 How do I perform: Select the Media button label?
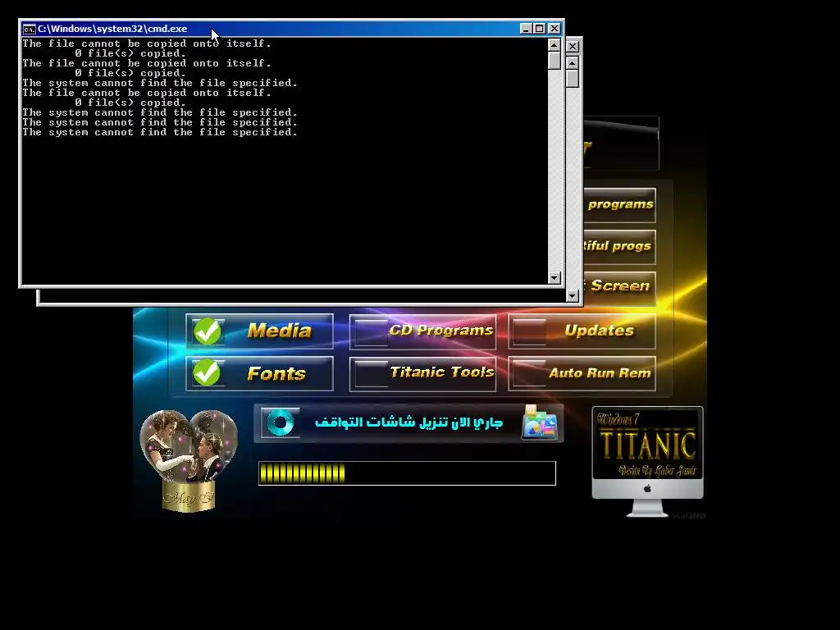click(279, 331)
